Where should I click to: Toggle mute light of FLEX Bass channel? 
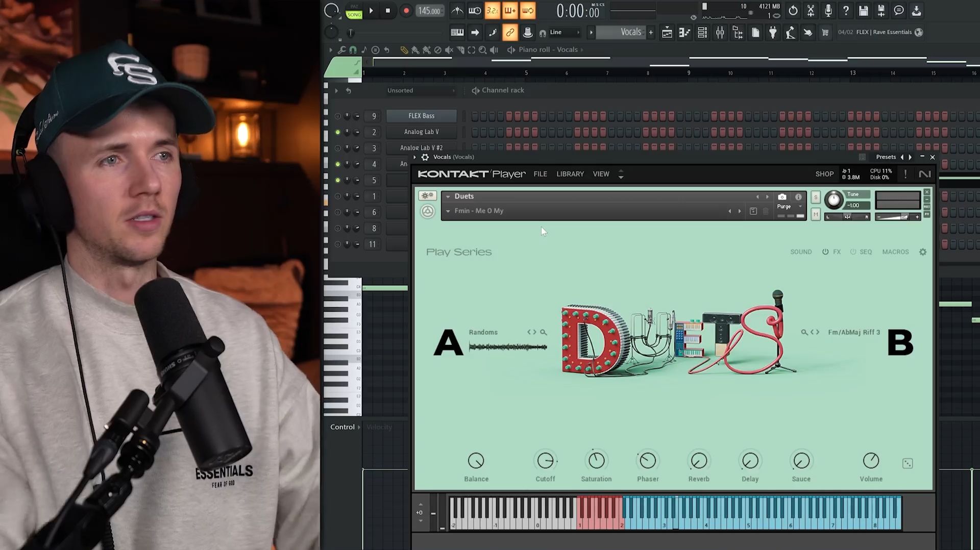coord(337,116)
